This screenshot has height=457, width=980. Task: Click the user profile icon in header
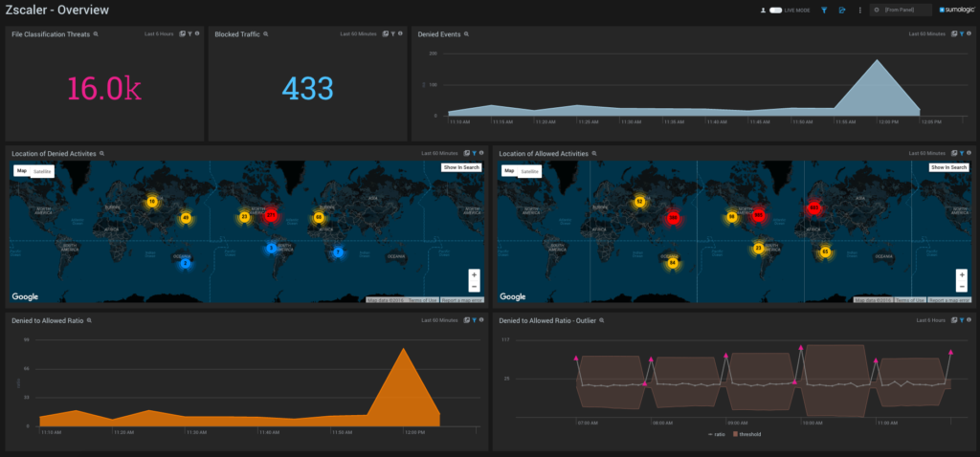[763, 10]
